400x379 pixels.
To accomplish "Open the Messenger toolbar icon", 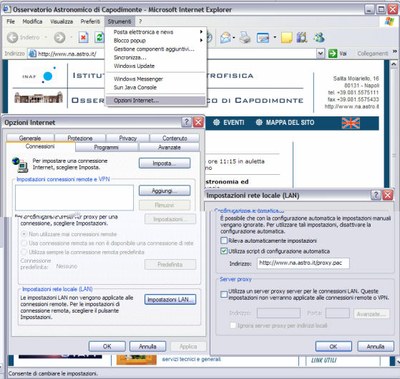I will (319, 37).
